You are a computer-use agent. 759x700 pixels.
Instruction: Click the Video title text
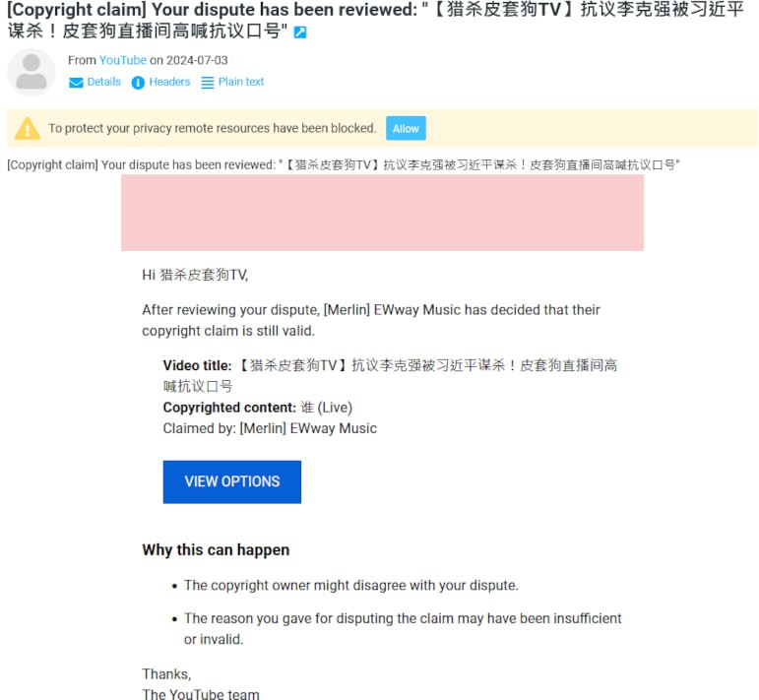[x=390, y=376]
